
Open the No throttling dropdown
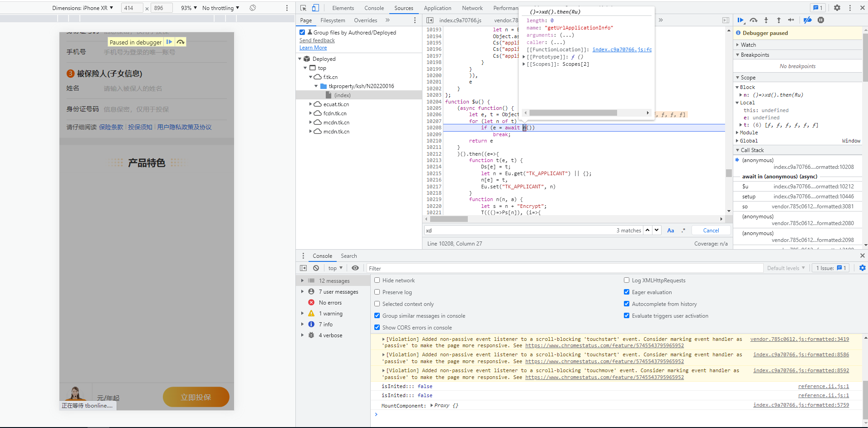click(x=221, y=8)
